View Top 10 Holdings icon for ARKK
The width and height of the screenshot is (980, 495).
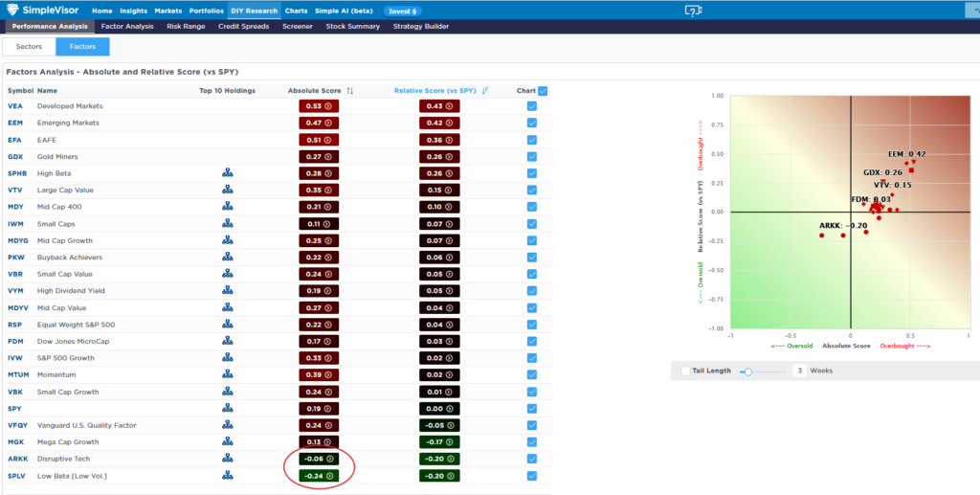tap(228, 459)
